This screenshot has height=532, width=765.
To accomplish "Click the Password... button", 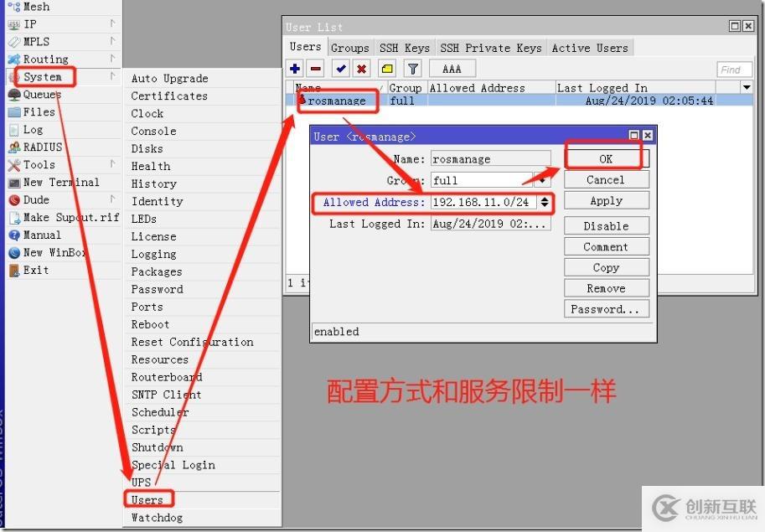I will point(607,309).
